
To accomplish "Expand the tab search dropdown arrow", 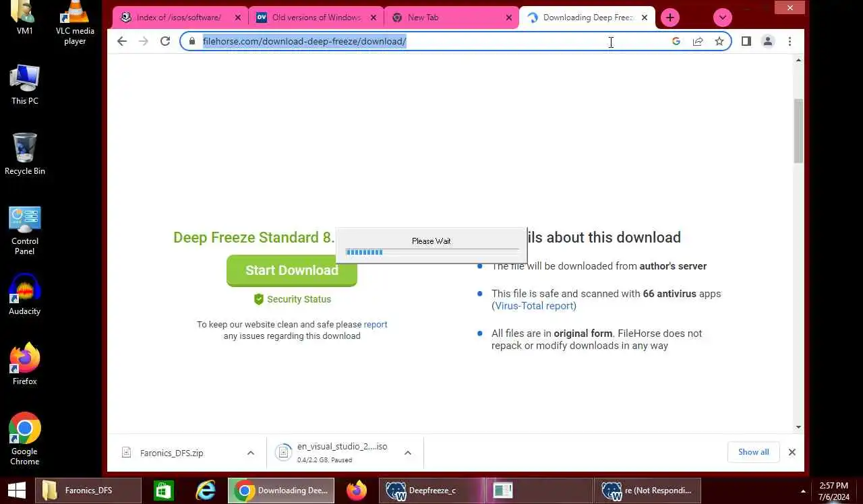I will (x=722, y=18).
